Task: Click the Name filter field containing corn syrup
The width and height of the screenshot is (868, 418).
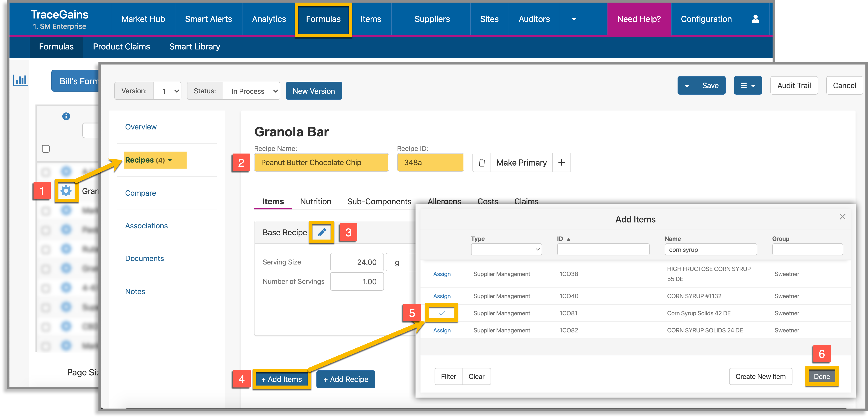Action: pos(711,249)
